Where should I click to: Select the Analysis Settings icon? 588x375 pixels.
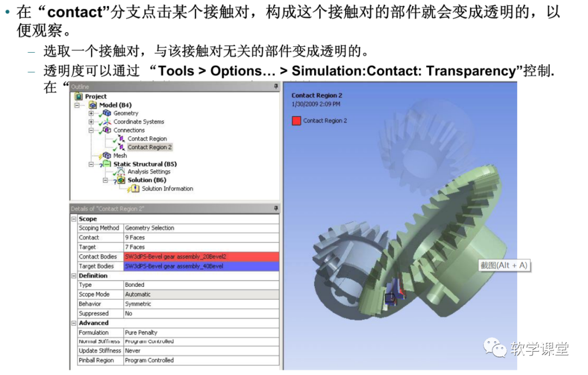tap(121, 171)
